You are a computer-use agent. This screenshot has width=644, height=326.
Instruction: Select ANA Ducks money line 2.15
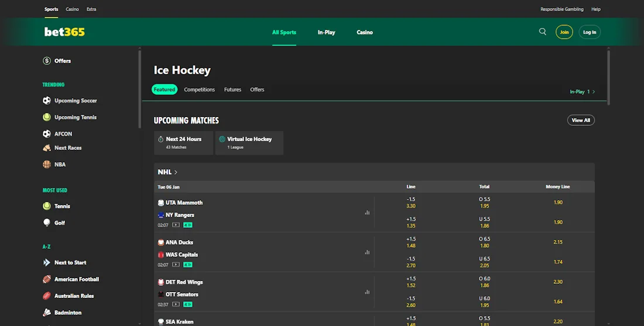[x=558, y=242]
